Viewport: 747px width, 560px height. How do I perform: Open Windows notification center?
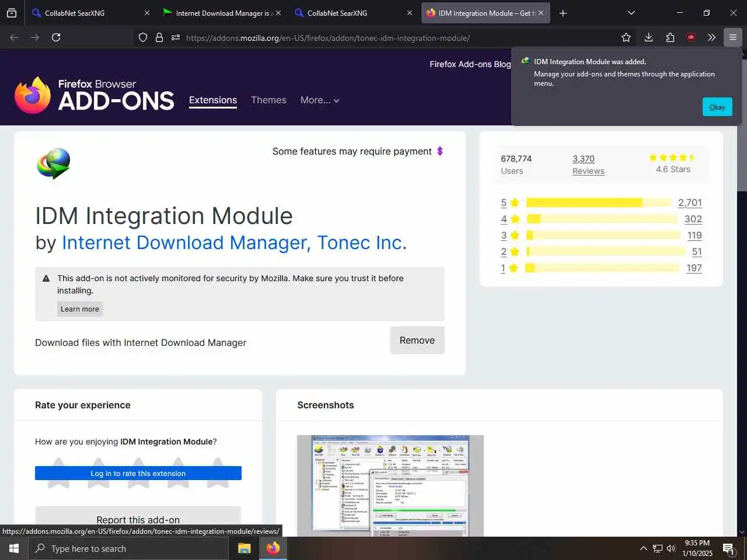click(728, 548)
